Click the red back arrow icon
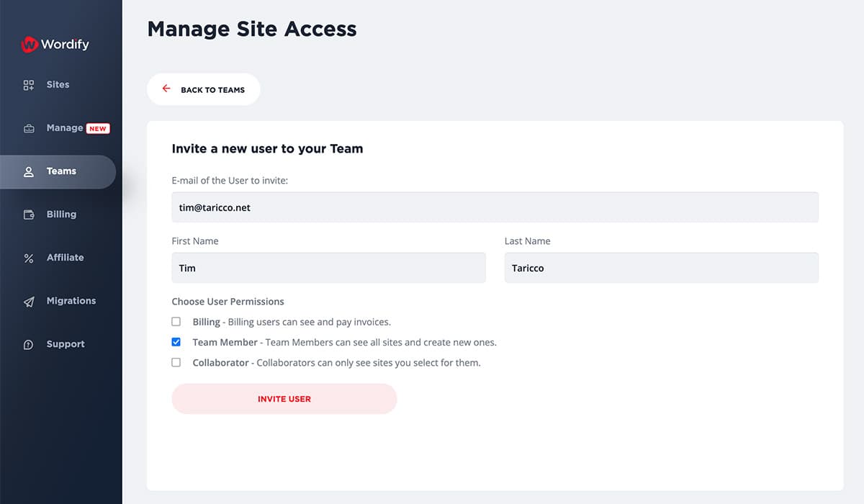Screen dimensions: 864x504 point(166,89)
